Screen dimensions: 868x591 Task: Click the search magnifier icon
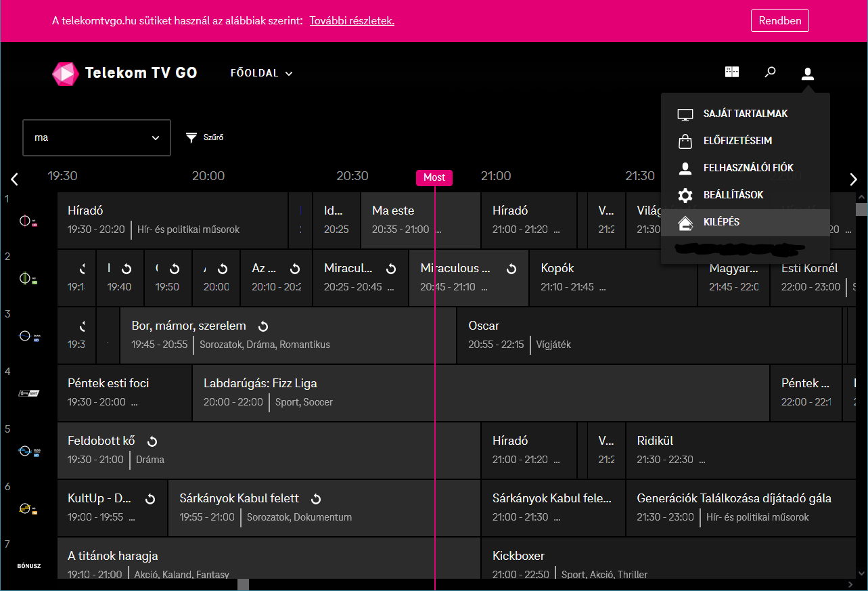pyautogui.click(x=770, y=72)
